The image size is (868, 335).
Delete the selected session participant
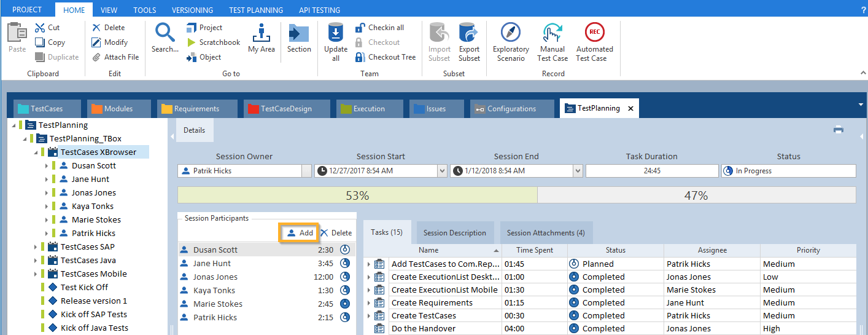coord(336,233)
